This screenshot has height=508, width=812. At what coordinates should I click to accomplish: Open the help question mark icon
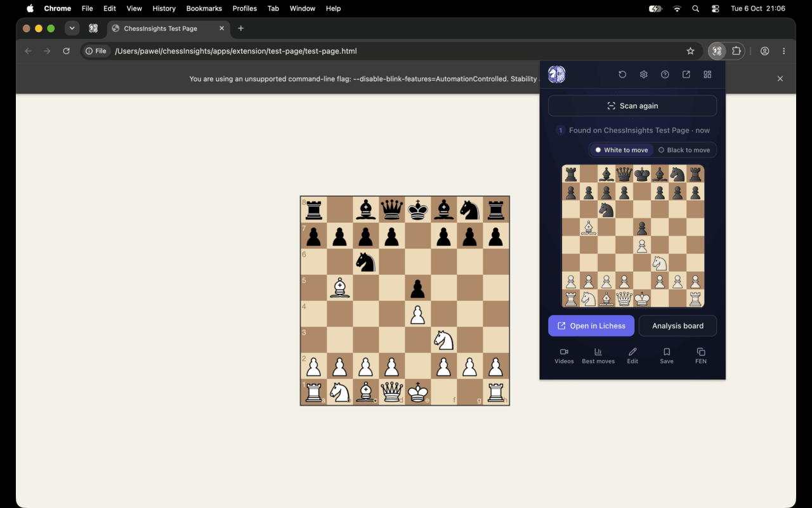point(665,74)
